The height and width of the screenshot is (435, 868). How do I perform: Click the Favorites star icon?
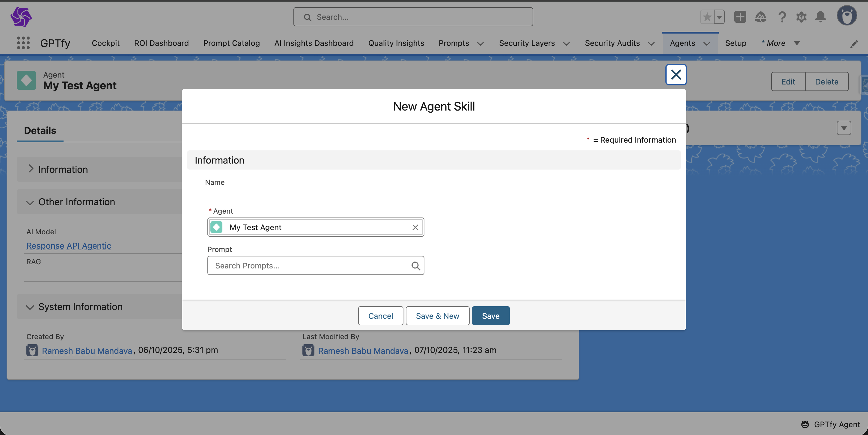click(707, 17)
